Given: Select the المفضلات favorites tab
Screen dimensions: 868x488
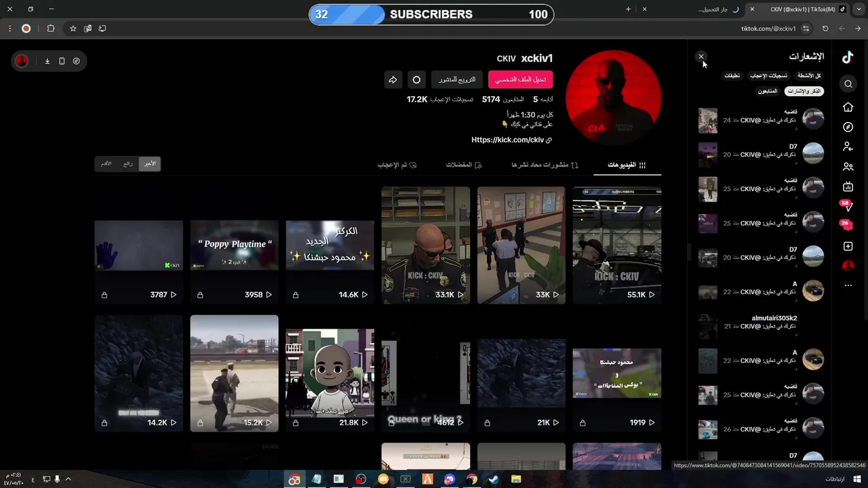Looking at the screenshot, I should point(464,165).
